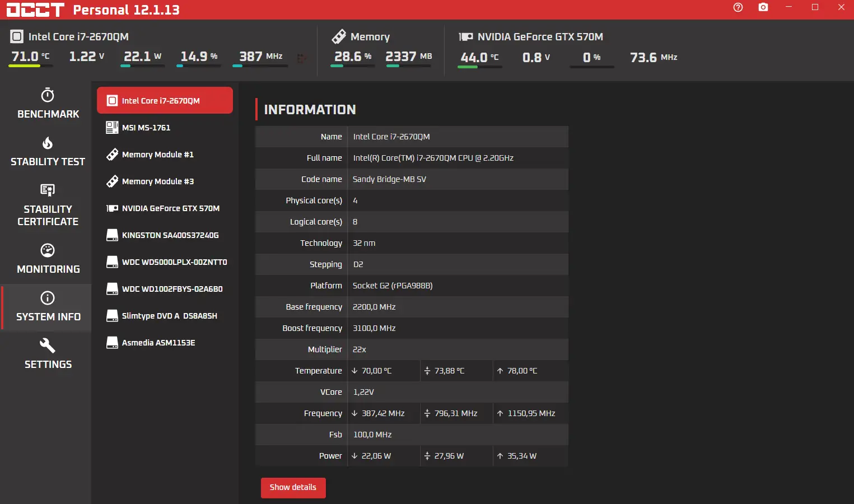The image size is (854, 504).
Task: Select Intel Core i7-2670QM in device list
Action: [165, 100]
